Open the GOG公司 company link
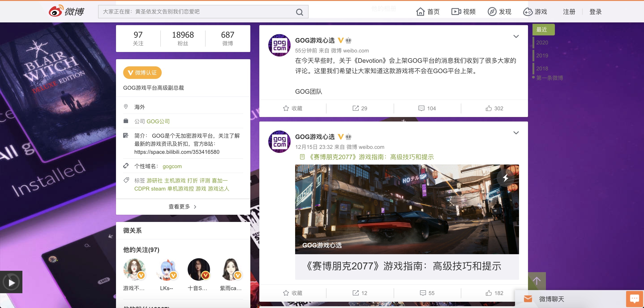 (158, 121)
